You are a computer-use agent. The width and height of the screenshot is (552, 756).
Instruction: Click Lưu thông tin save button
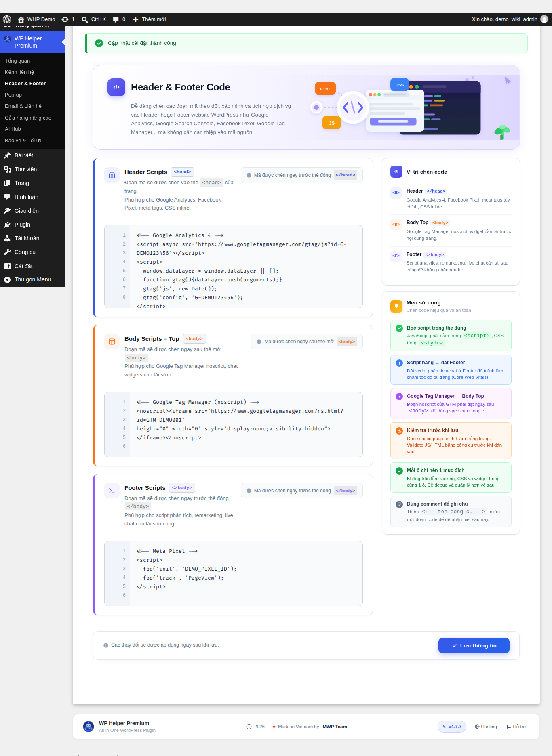474,645
